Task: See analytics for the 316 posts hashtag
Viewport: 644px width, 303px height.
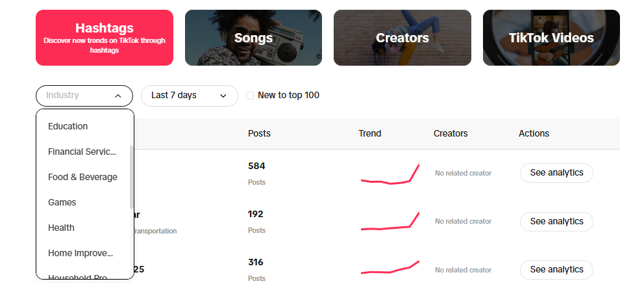Action: (556, 269)
